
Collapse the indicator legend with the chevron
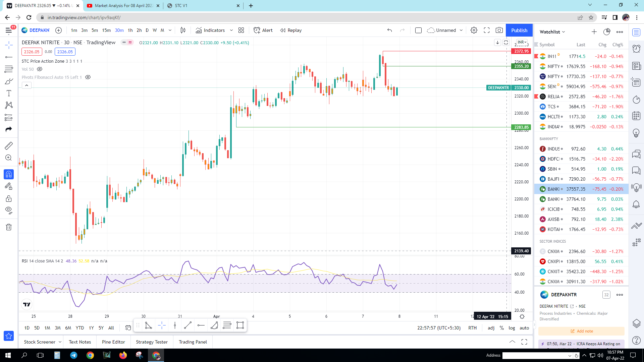pos(26,85)
